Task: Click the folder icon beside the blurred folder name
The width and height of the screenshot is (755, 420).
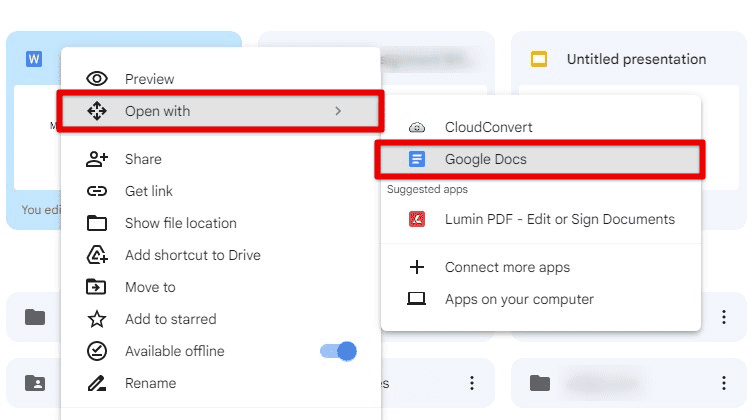Action: (540, 383)
